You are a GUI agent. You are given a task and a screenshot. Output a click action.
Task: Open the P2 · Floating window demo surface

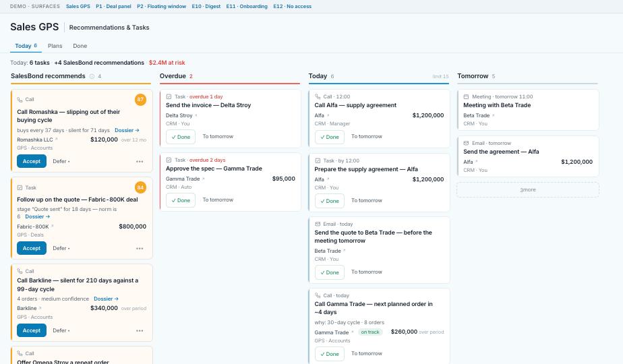[x=161, y=6]
